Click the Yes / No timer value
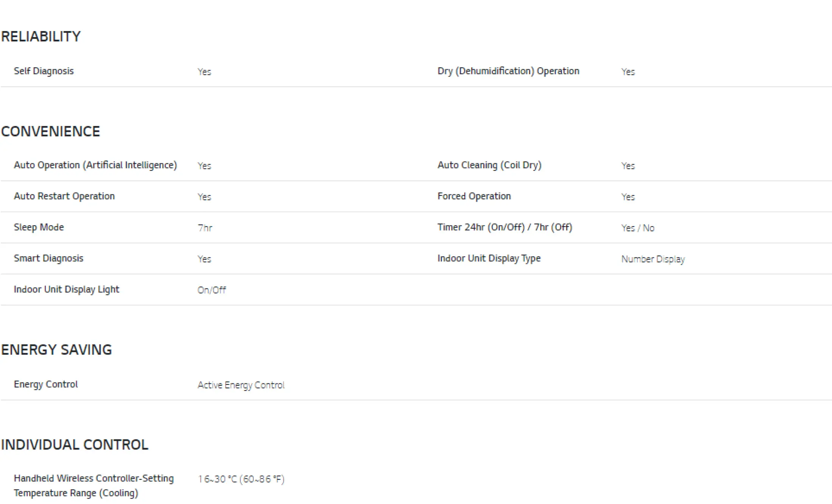 (x=638, y=228)
